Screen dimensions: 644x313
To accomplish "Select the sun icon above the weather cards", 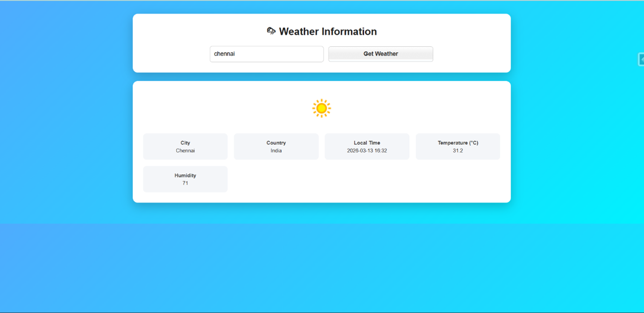I will 321,108.
